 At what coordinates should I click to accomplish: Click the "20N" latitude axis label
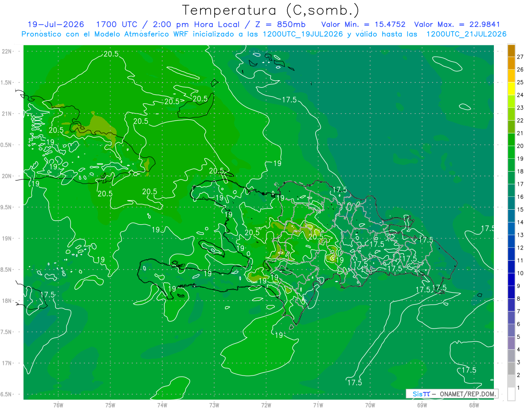pos(7,176)
